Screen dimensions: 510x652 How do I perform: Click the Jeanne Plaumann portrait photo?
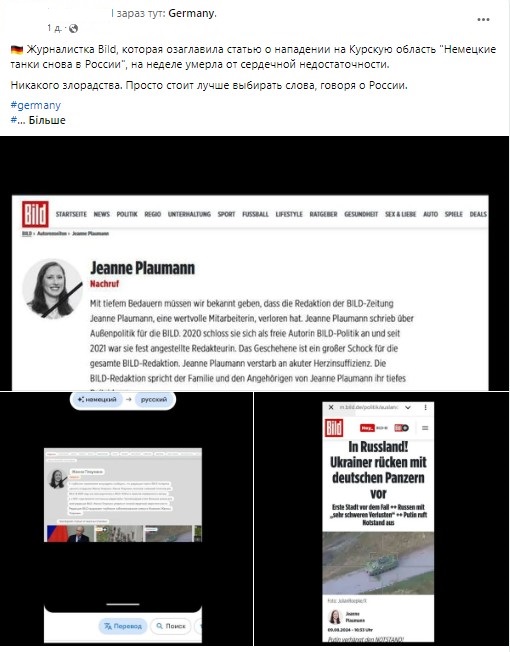(52, 289)
